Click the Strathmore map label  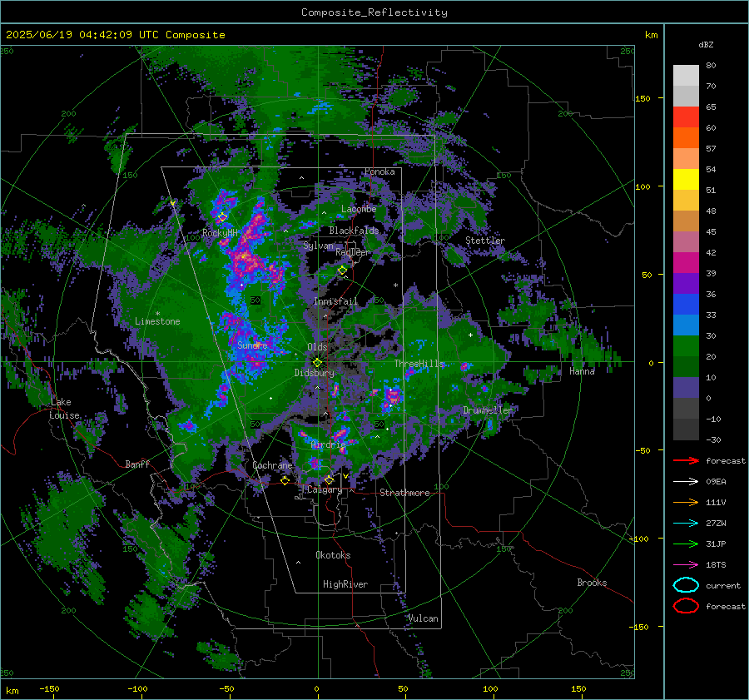click(404, 493)
